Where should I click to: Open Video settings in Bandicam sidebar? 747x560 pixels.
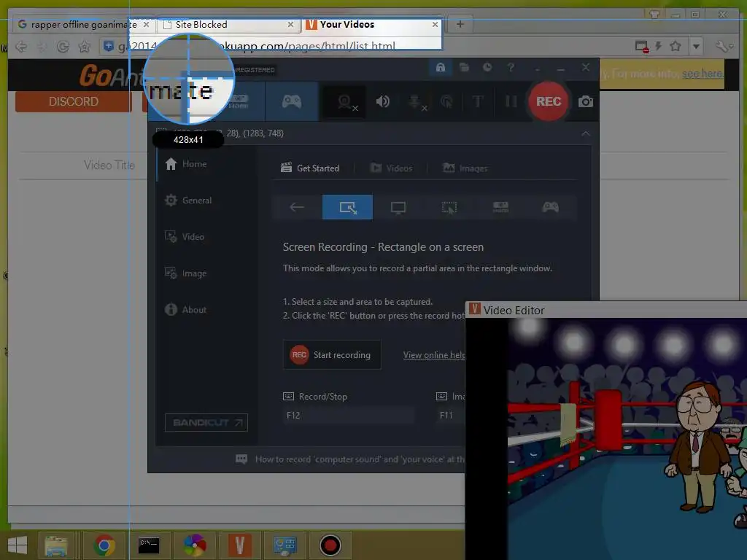185,237
